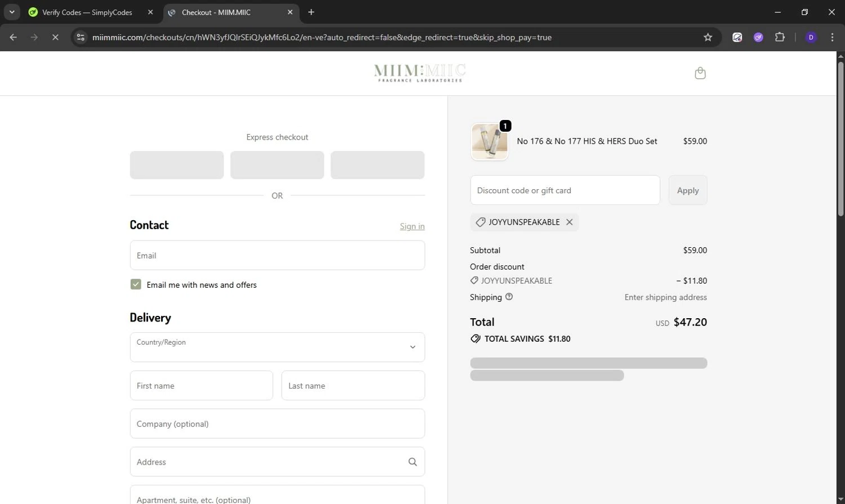Focus the Company (optional) field
The width and height of the screenshot is (845, 504).
[x=277, y=423]
